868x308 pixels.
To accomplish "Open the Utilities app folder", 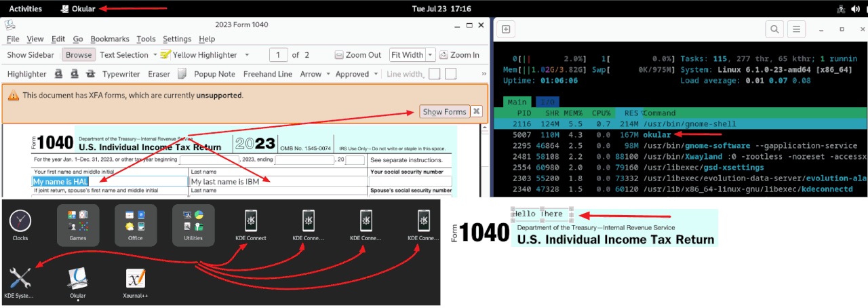I will (193, 225).
